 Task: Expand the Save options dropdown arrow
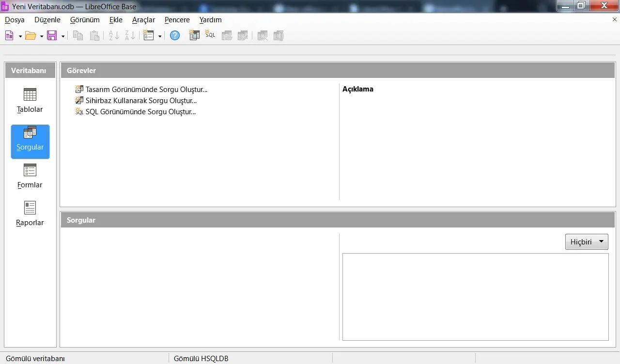[63, 36]
